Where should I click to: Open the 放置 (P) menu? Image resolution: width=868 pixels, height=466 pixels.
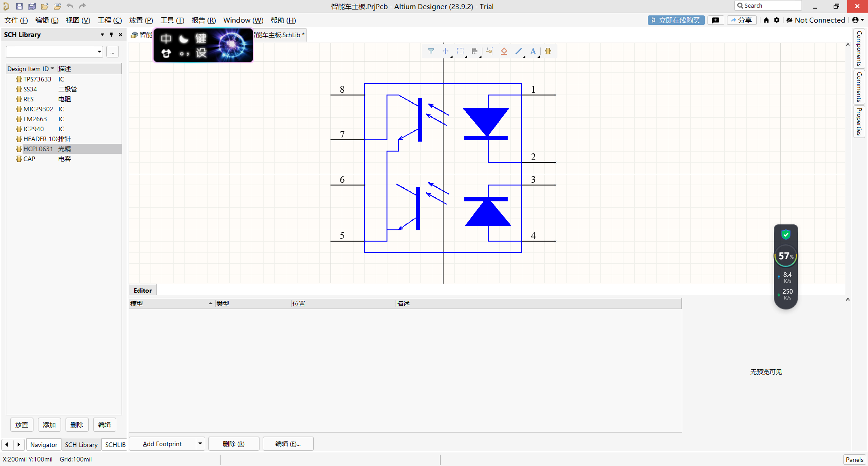coord(141,20)
